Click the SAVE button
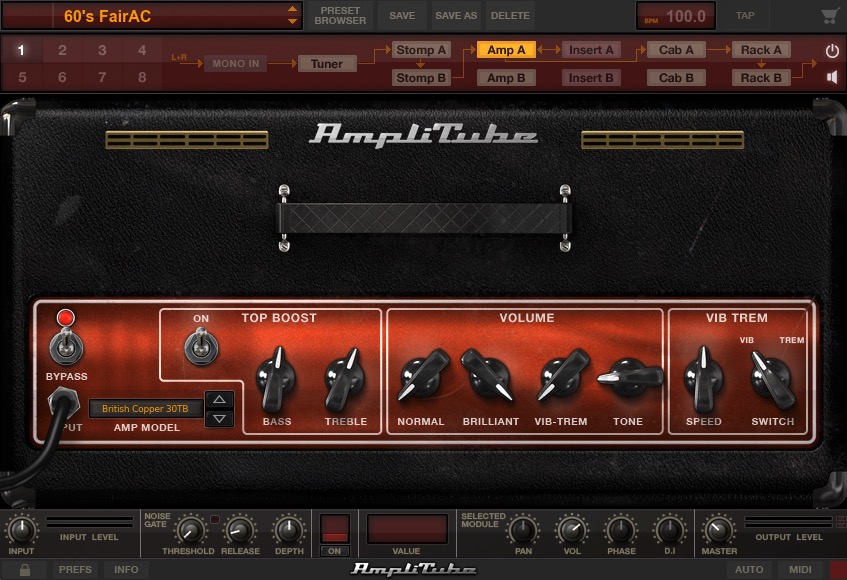This screenshot has height=580, width=847. pos(402,16)
